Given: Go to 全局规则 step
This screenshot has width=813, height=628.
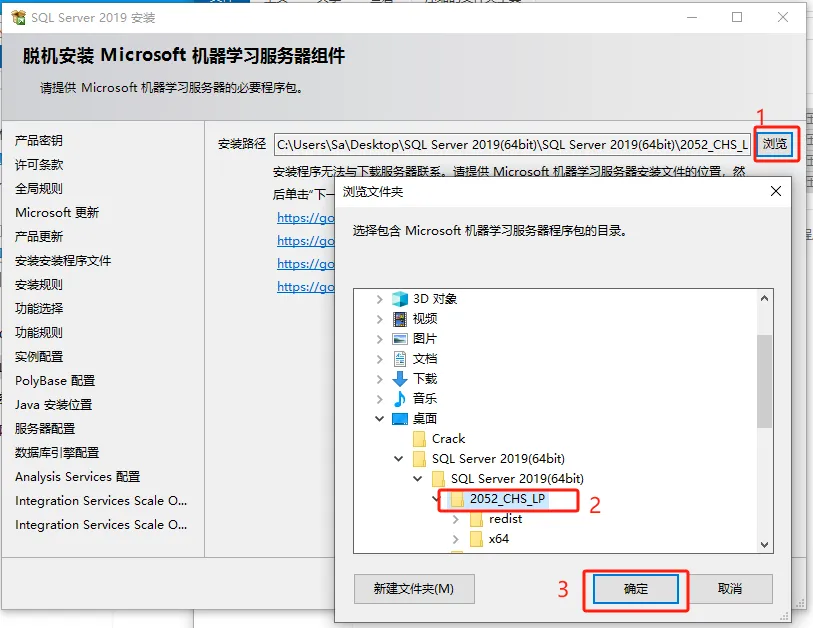Looking at the screenshot, I should pyautogui.click(x=39, y=189).
